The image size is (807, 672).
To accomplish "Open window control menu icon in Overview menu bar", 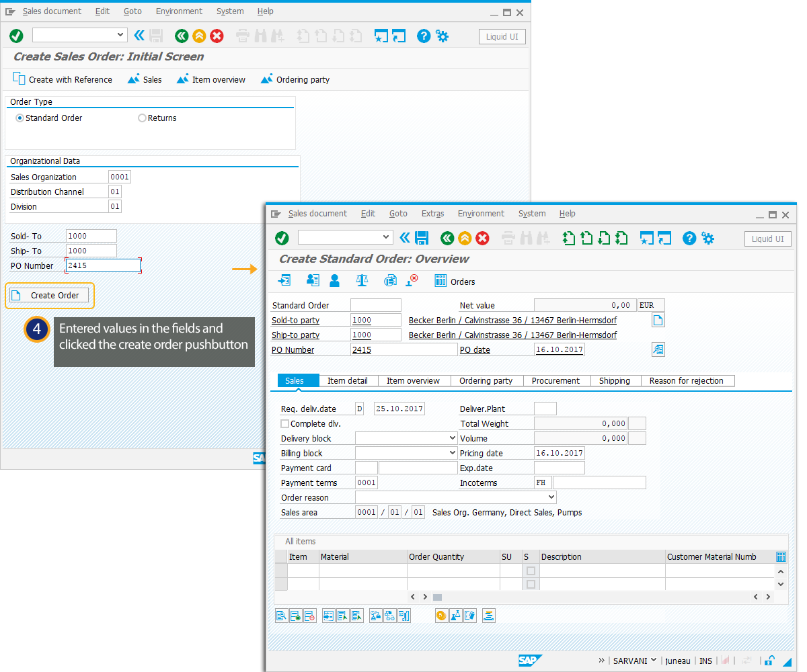I will click(275, 214).
